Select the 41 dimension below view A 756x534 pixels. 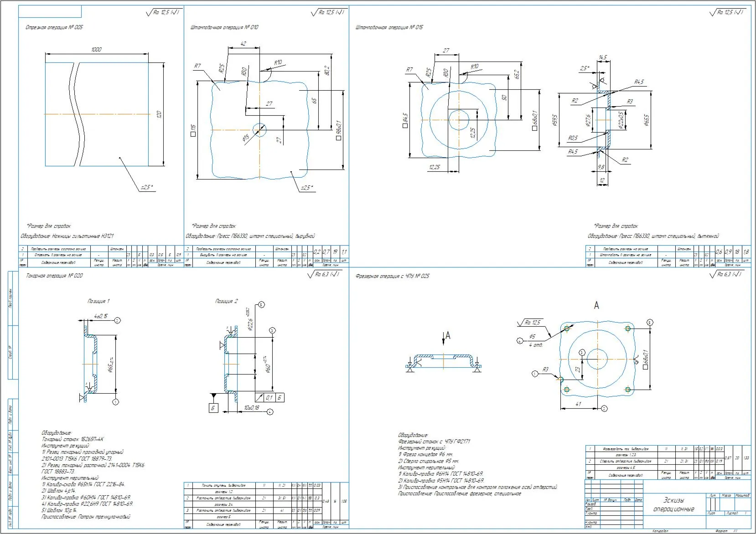(578, 404)
